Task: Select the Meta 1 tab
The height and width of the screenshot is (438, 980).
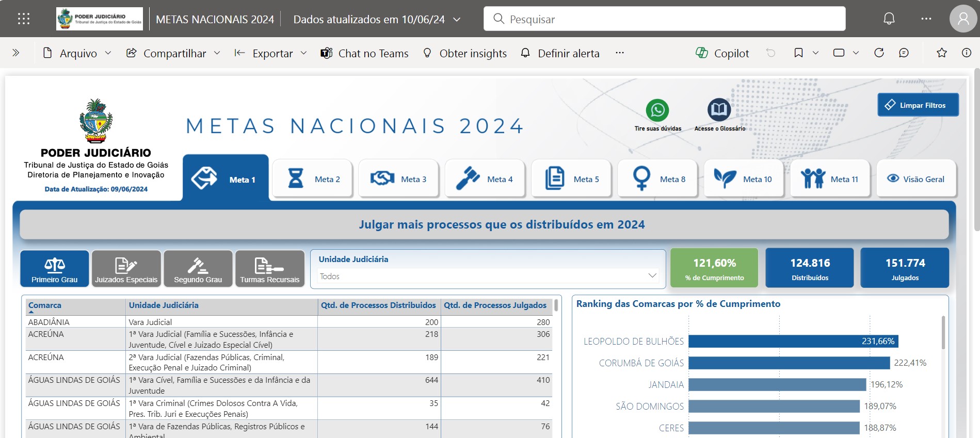Action: pos(226,179)
